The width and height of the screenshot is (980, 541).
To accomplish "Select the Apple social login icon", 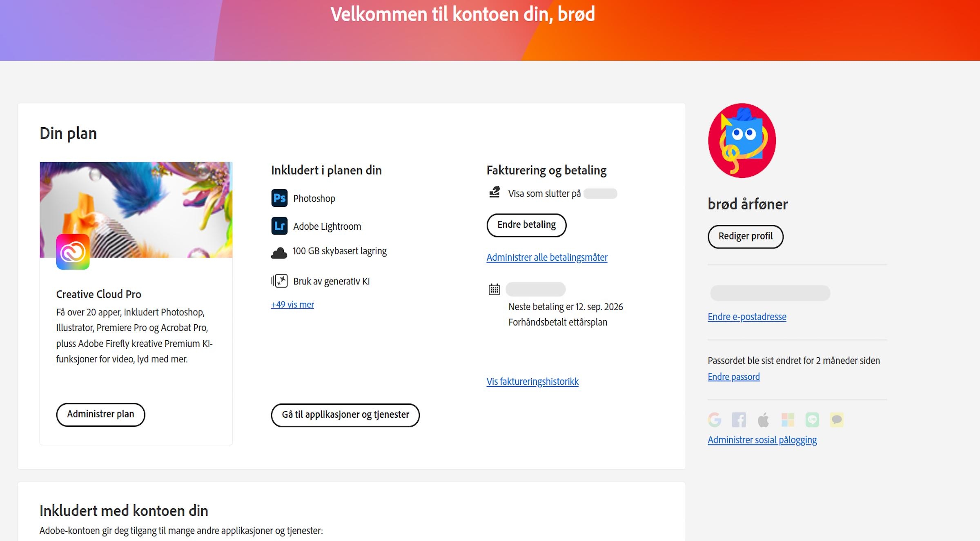I will tap(764, 419).
